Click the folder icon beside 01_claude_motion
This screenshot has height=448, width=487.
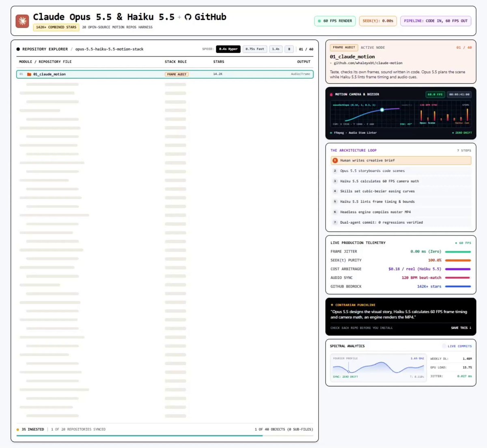[x=29, y=74]
